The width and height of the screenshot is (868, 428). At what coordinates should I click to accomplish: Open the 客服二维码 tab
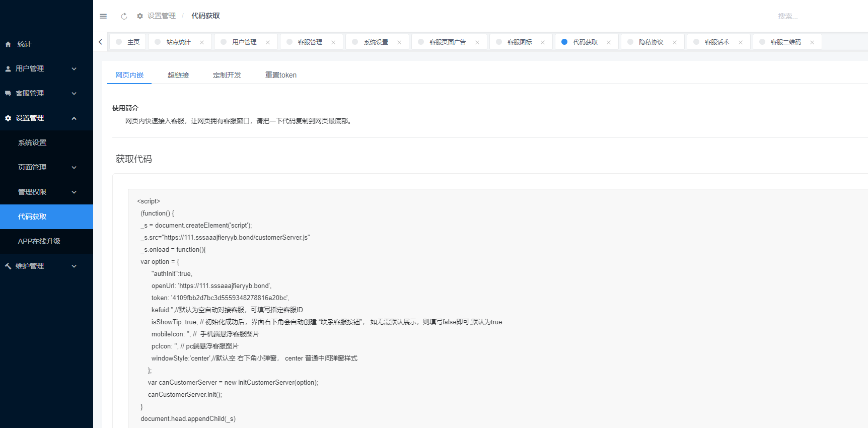787,42
